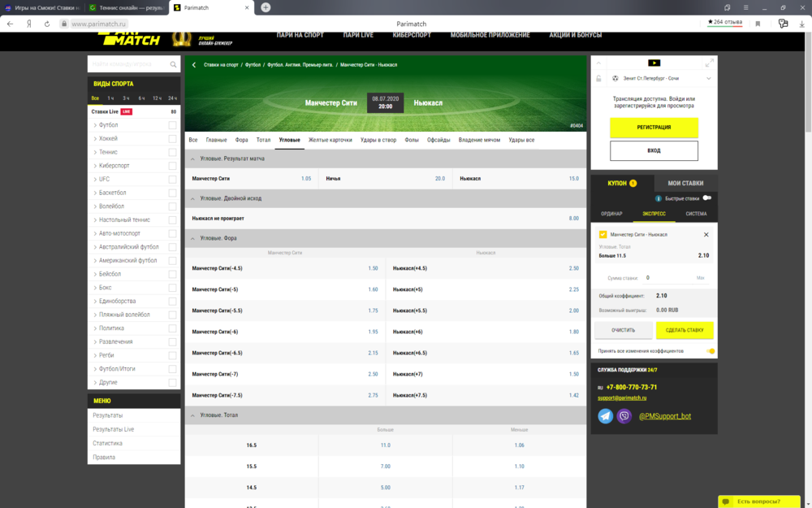Uncheck the coupon bet selection checkbox
812x508 pixels.
(x=603, y=234)
